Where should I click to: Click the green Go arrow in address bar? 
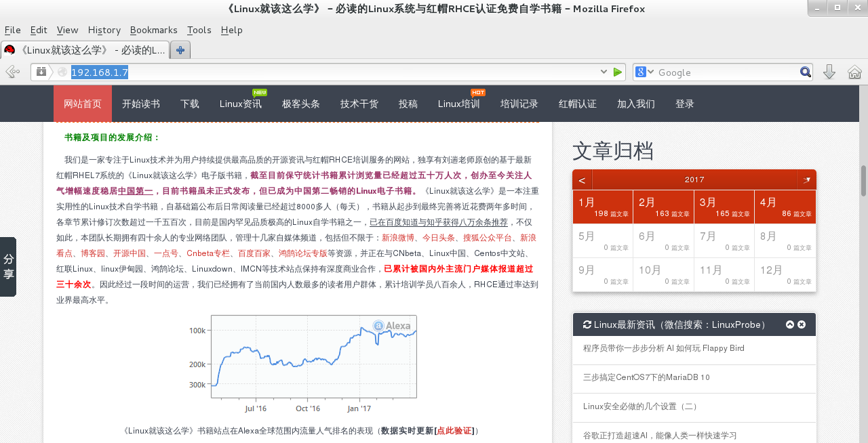click(x=617, y=72)
